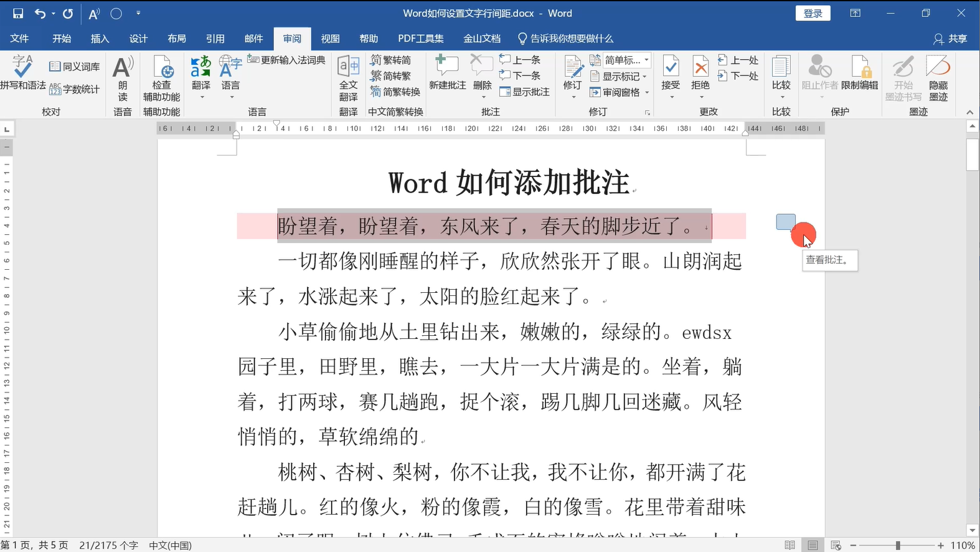The height and width of the screenshot is (552, 980).
Task: Accept the change (接受)
Action: pos(671,77)
